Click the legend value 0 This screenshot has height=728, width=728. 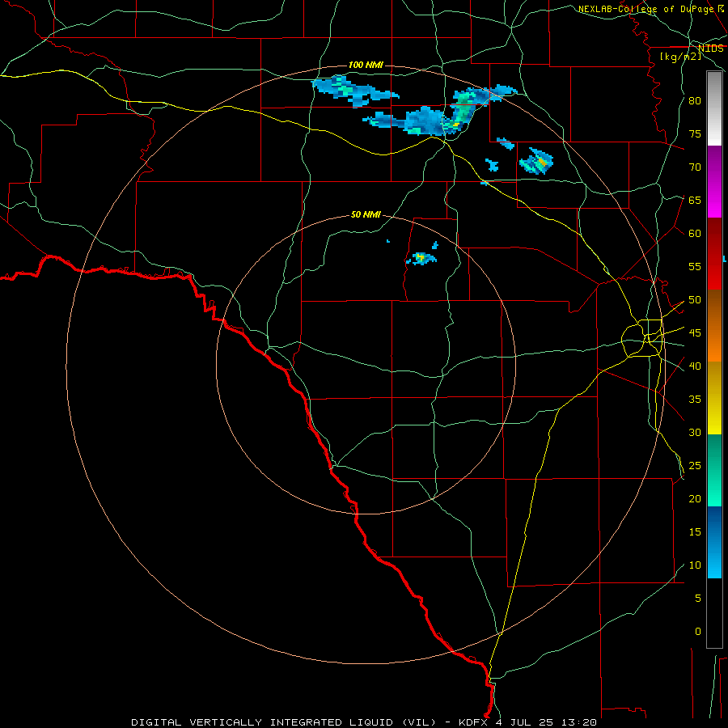click(697, 632)
